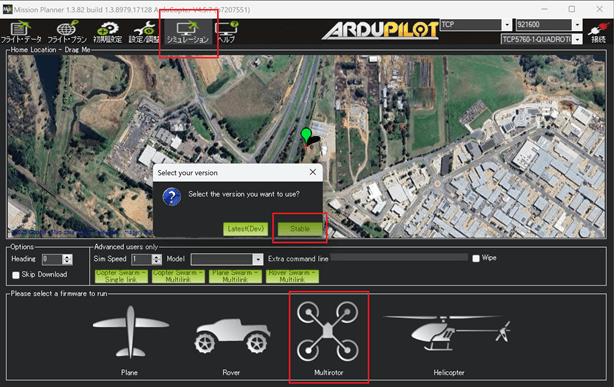
Task: Open the 設定/調整 config tuning screen
Action: (x=144, y=32)
